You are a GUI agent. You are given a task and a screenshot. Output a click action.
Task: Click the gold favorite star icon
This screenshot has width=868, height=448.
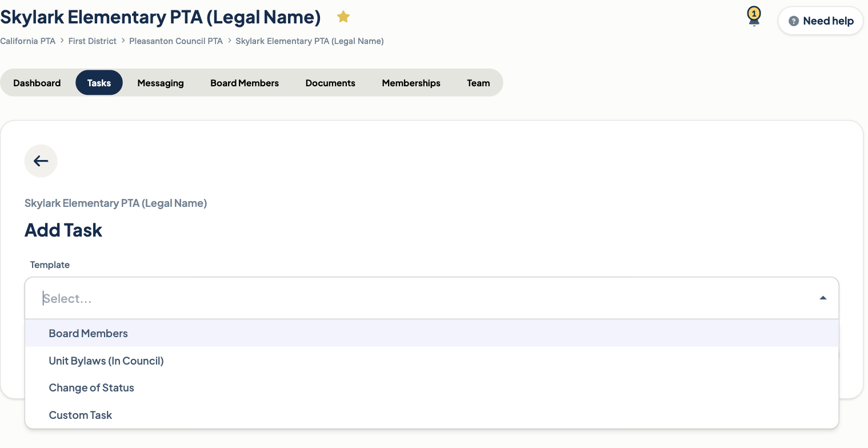pyautogui.click(x=343, y=17)
